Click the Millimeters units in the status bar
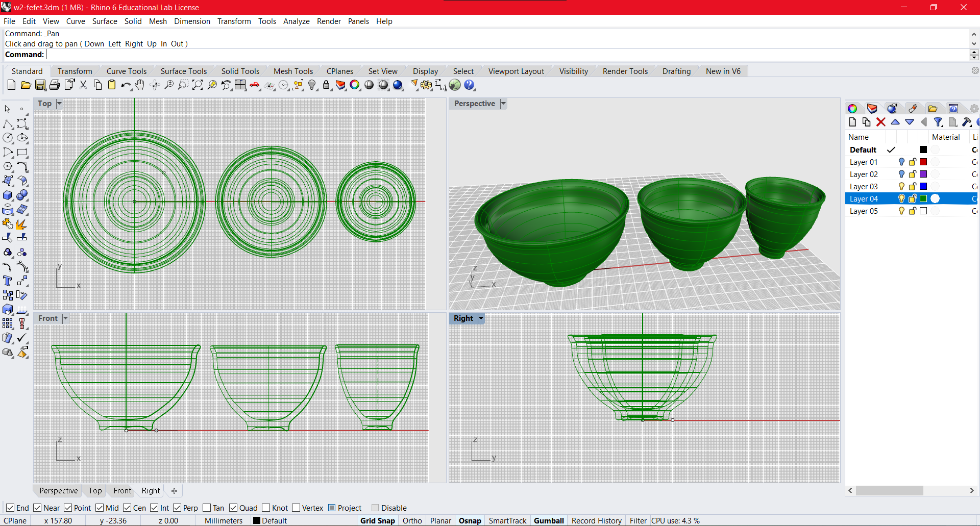The height and width of the screenshot is (526, 980). (x=224, y=521)
